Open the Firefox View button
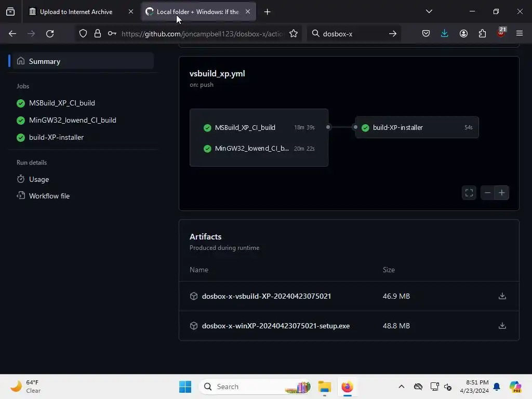 point(10,11)
